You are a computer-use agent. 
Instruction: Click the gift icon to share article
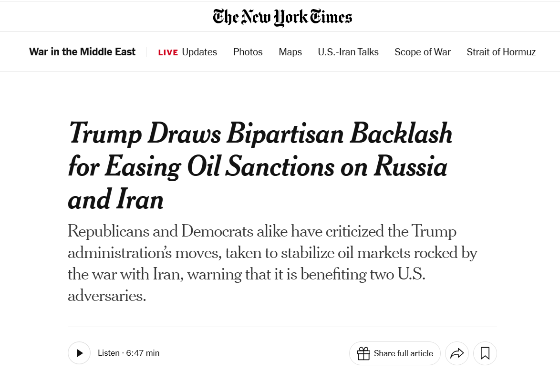pyautogui.click(x=363, y=353)
